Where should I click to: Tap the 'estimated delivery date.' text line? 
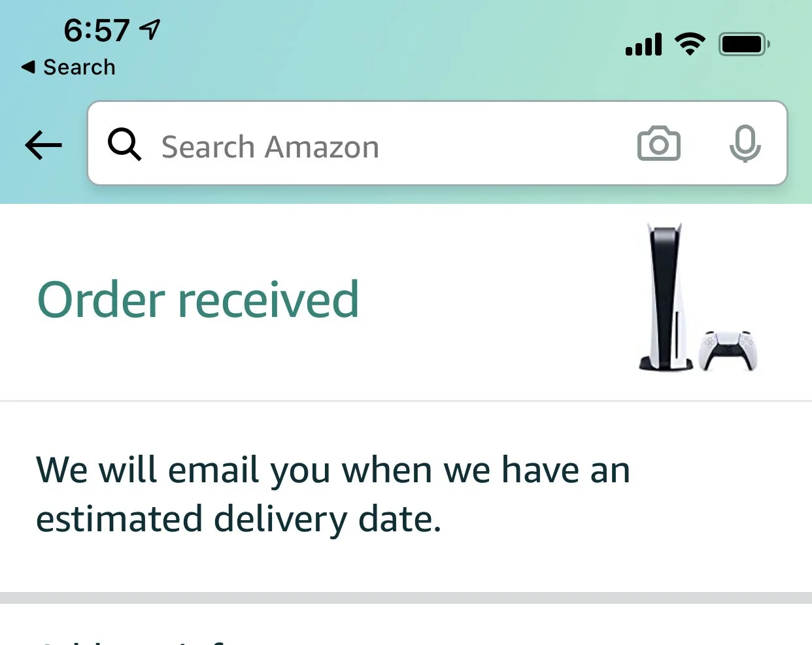point(239,520)
